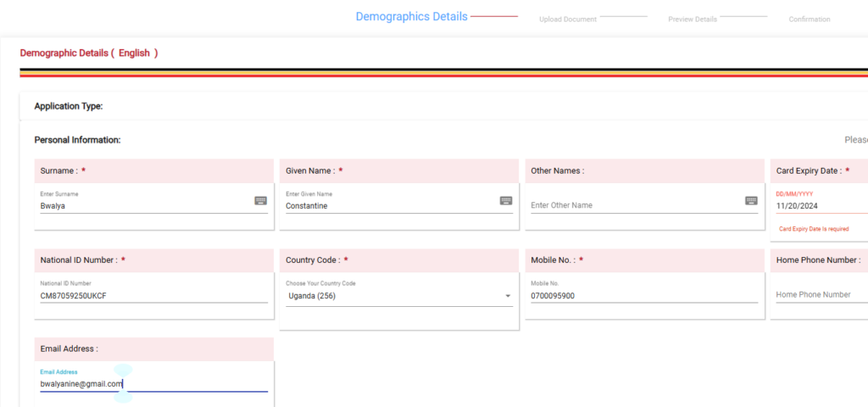Image resolution: width=868 pixels, height=407 pixels.
Task: Click the keyboard icon in Other Names field
Action: pyautogui.click(x=751, y=201)
